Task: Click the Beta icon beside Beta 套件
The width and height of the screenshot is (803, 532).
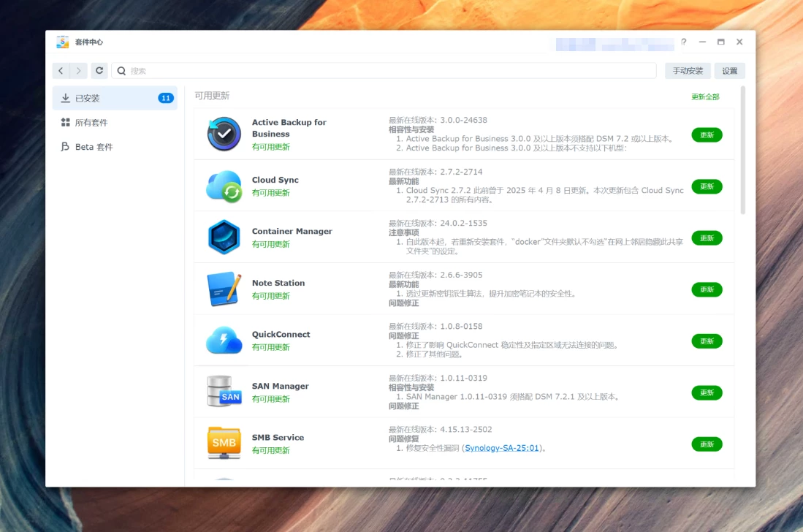Action: tap(65, 147)
